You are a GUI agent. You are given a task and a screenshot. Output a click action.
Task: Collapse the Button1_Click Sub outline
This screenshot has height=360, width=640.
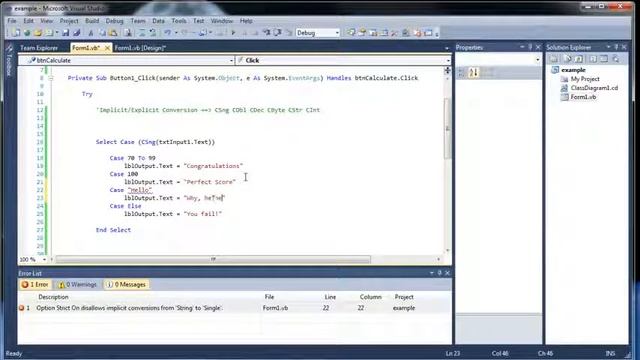tap(51, 78)
